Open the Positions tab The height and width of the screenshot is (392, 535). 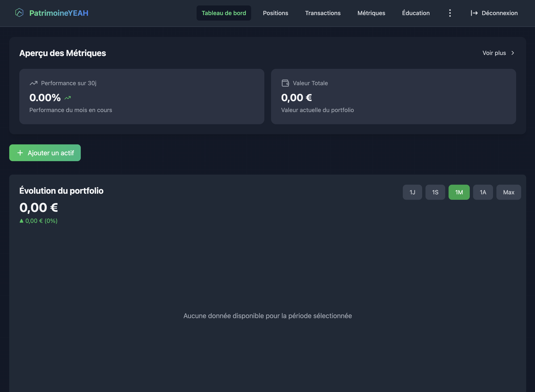click(x=275, y=13)
